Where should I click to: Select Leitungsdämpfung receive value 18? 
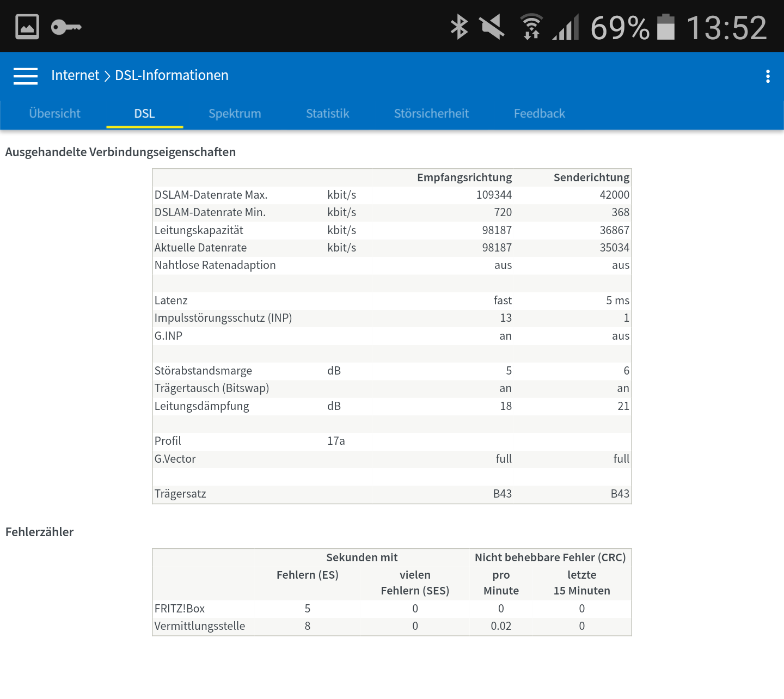[506, 406]
